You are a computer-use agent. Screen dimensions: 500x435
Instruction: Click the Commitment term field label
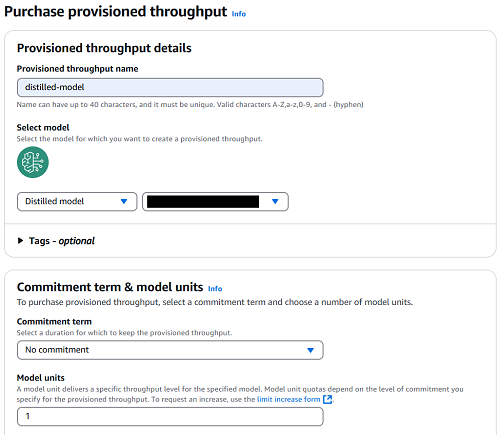(x=54, y=321)
